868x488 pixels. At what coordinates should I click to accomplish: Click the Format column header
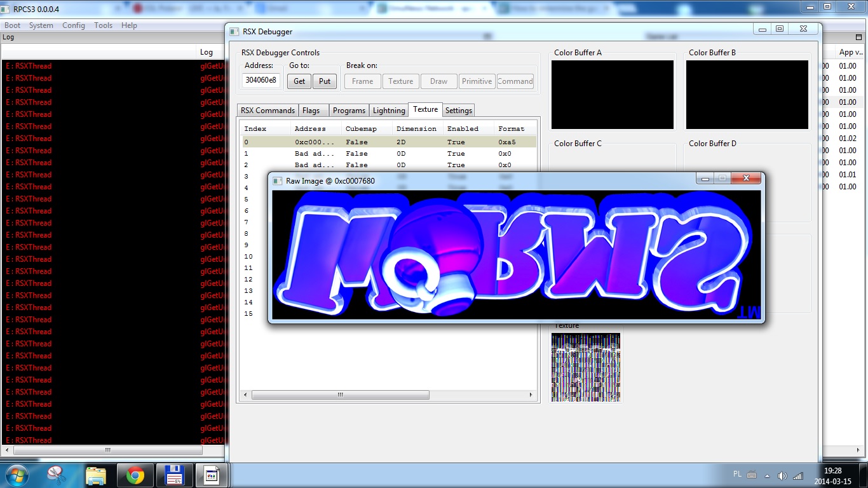coord(515,128)
